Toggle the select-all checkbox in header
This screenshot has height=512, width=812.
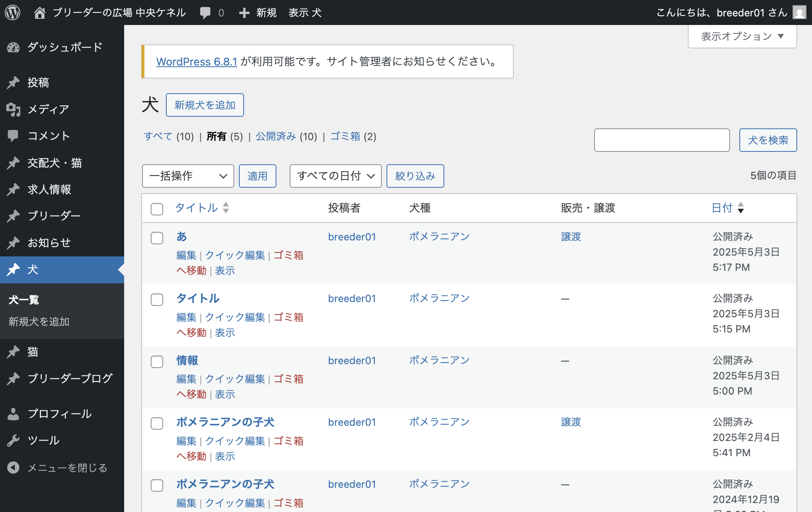[157, 209]
